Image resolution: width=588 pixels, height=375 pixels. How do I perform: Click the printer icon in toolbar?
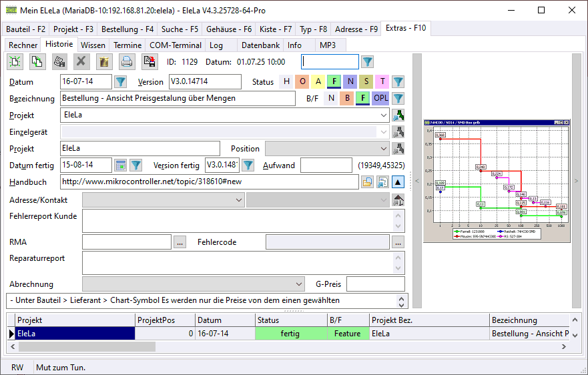pyautogui.click(x=126, y=62)
